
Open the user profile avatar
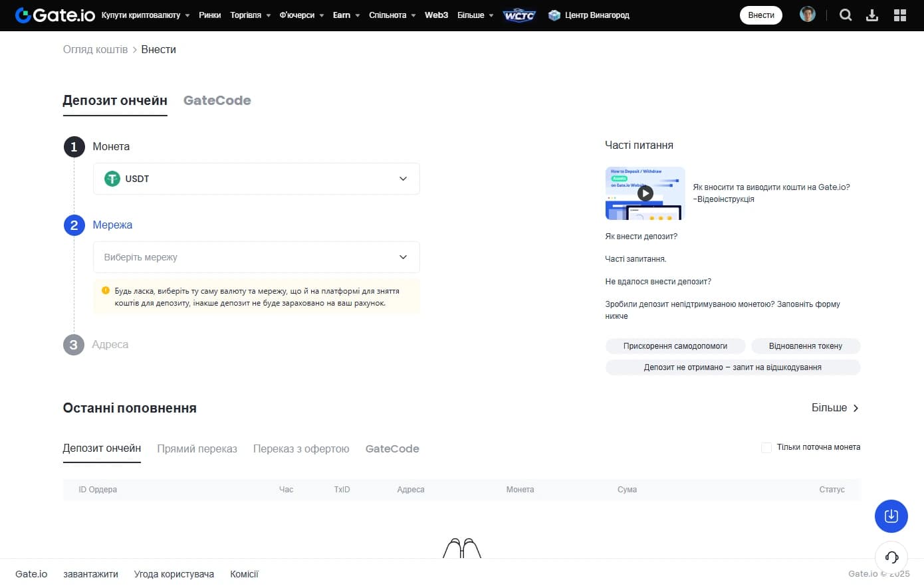pyautogui.click(x=808, y=15)
